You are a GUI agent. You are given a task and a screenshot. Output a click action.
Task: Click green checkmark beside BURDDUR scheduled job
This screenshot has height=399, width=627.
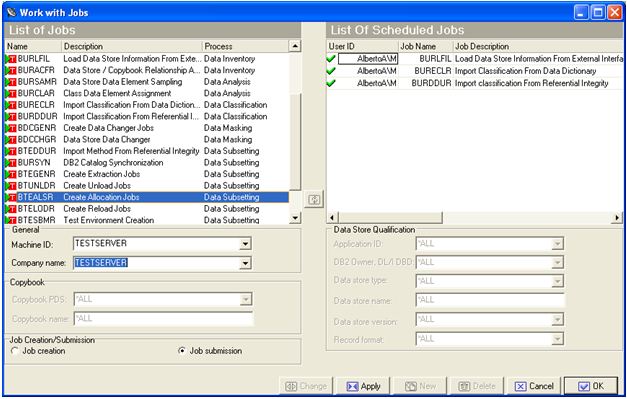(x=331, y=84)
